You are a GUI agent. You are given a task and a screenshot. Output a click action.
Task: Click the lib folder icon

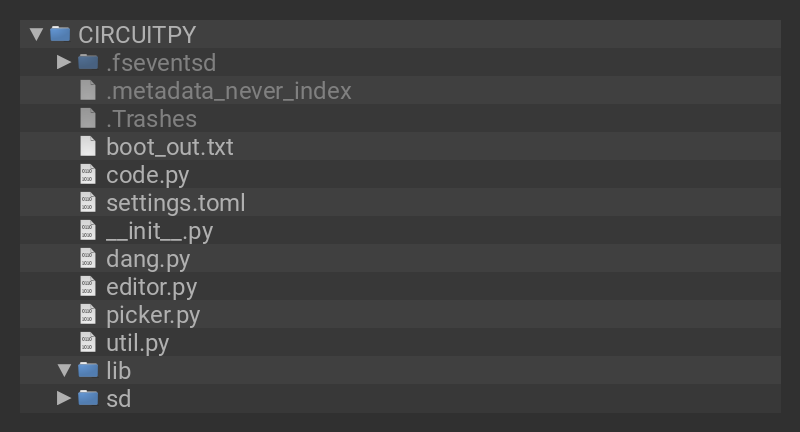(x=88, y=370)
